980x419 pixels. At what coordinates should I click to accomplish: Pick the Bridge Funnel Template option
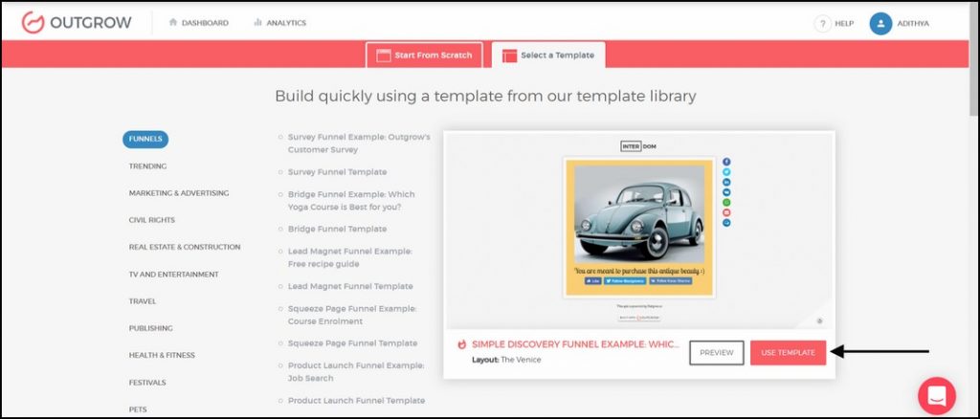337,230
